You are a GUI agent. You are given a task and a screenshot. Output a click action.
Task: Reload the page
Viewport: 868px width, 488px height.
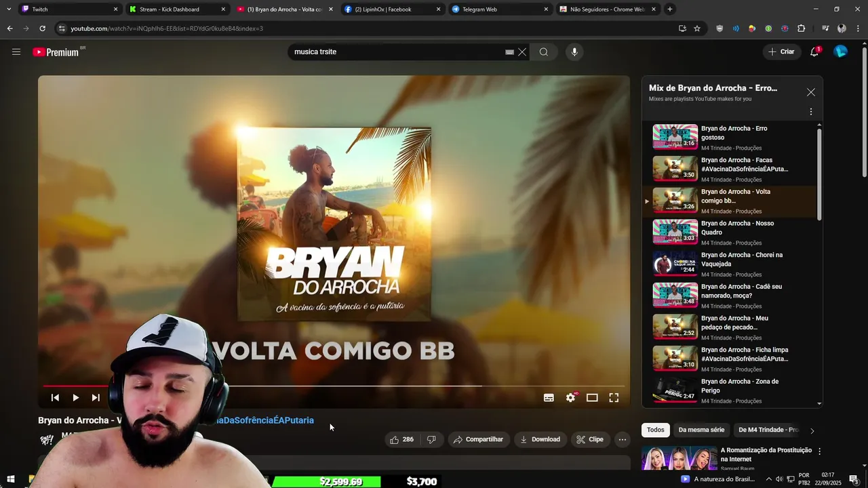click(42, 28)
